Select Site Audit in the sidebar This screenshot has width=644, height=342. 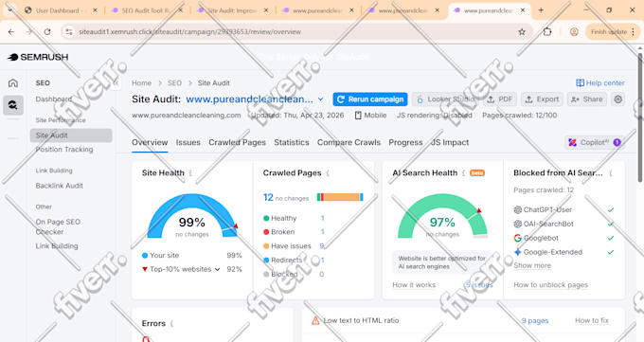(71, 135)
